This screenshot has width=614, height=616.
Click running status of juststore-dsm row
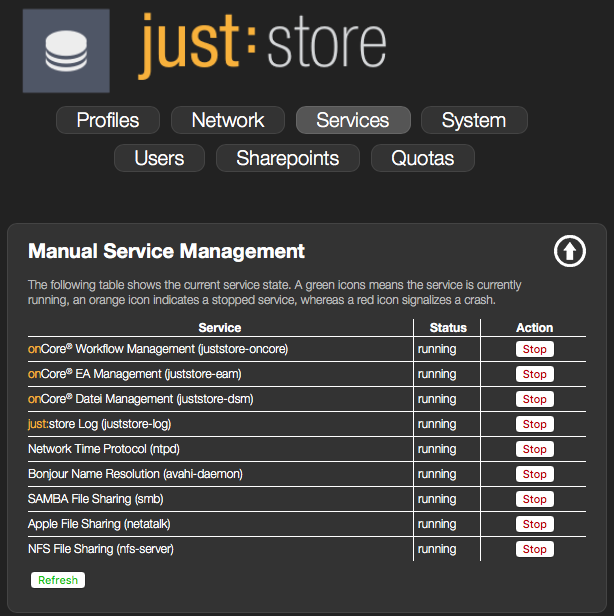point(437,399)
